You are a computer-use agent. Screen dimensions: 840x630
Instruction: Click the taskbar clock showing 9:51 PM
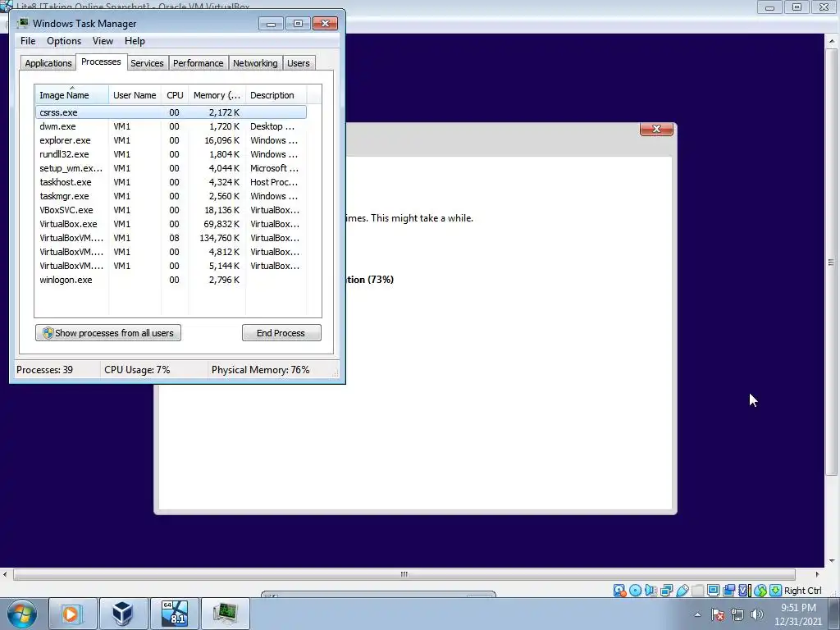click(x=797, y=614)
